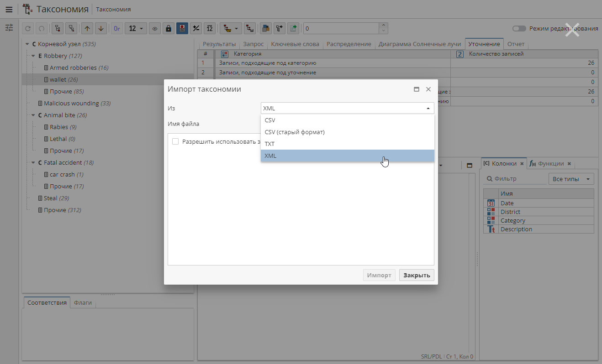
Task: Select the Соответствия tab
Action: pyautogui.click(x=47, y=302)
